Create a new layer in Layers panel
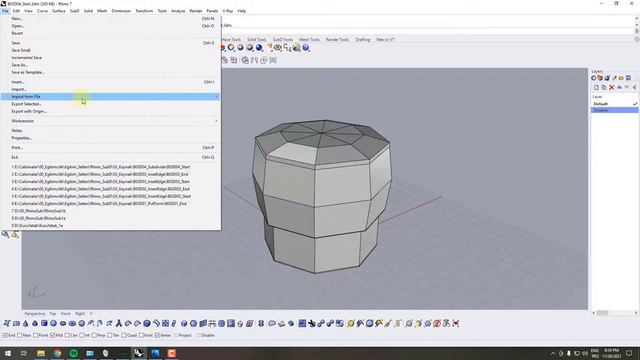 [x=596, y=87]
